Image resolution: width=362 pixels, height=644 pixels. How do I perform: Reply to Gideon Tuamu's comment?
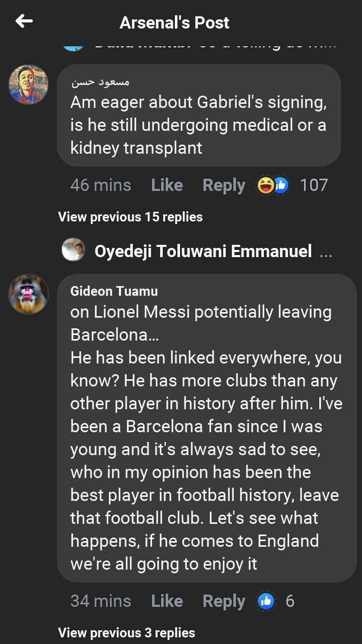click(x=224, y=601)
